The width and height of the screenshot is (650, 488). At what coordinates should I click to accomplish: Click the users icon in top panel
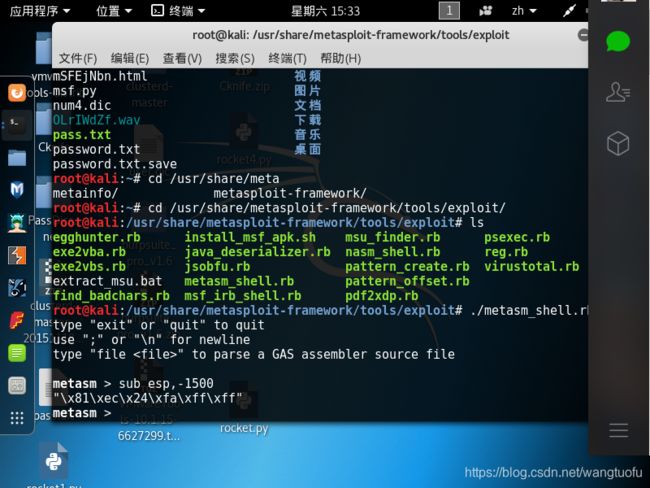click(485, 11)
